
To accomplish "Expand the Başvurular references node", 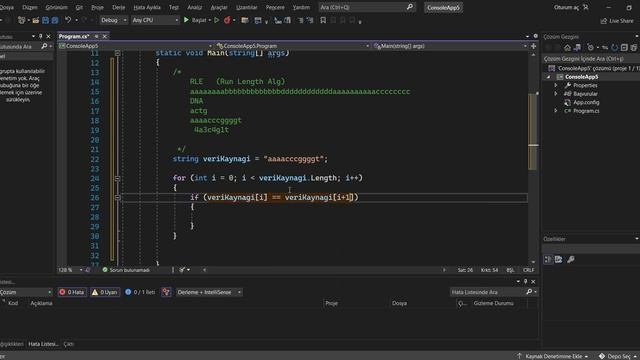I will 556,94.
